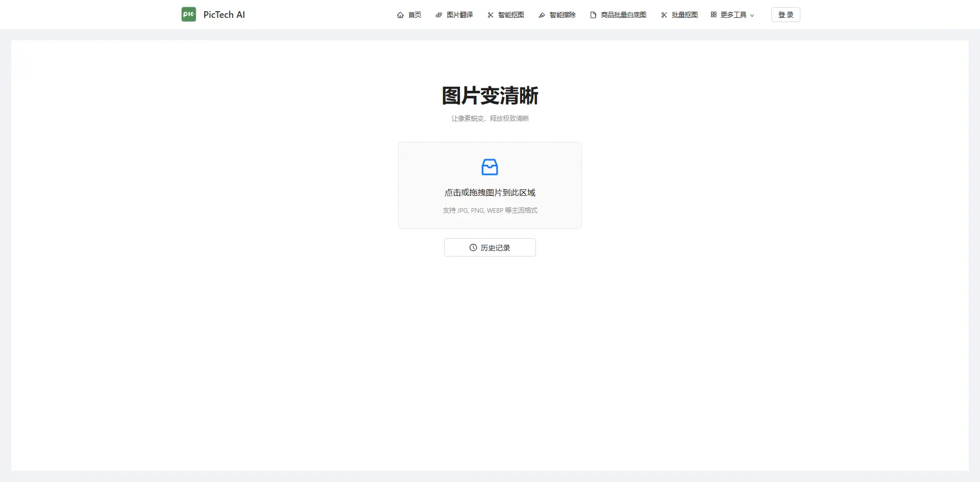Viewport: 980px width, 482px height.
Task: Select the scissors icon next to 批量抠图
Action: (x=664, y=15)
